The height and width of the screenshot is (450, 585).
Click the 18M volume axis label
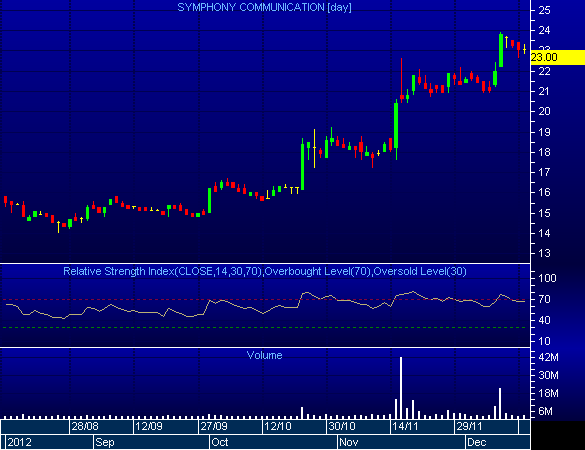(x=548, y=393)
